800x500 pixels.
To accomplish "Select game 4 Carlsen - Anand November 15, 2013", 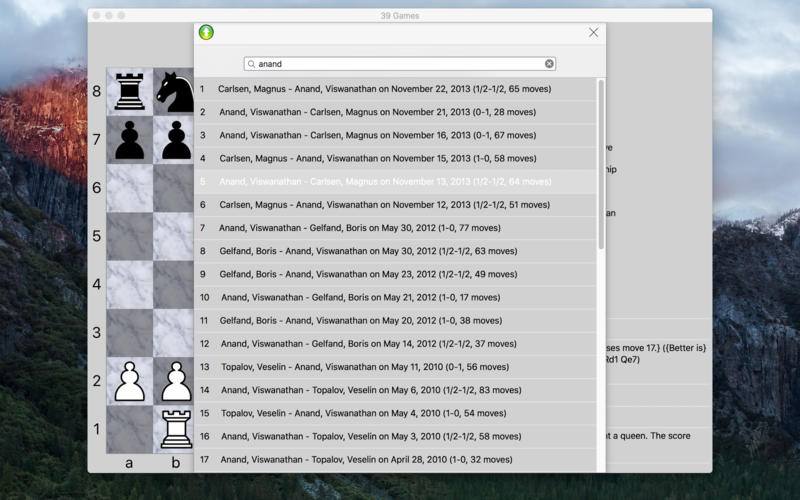I will click(x=395, y=158).
